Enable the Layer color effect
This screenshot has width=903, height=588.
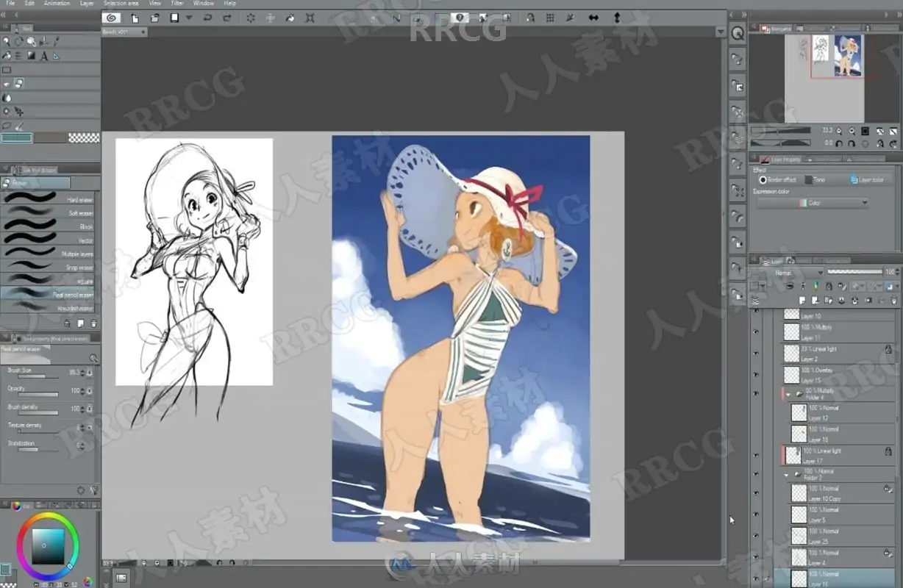coord(866,180)
